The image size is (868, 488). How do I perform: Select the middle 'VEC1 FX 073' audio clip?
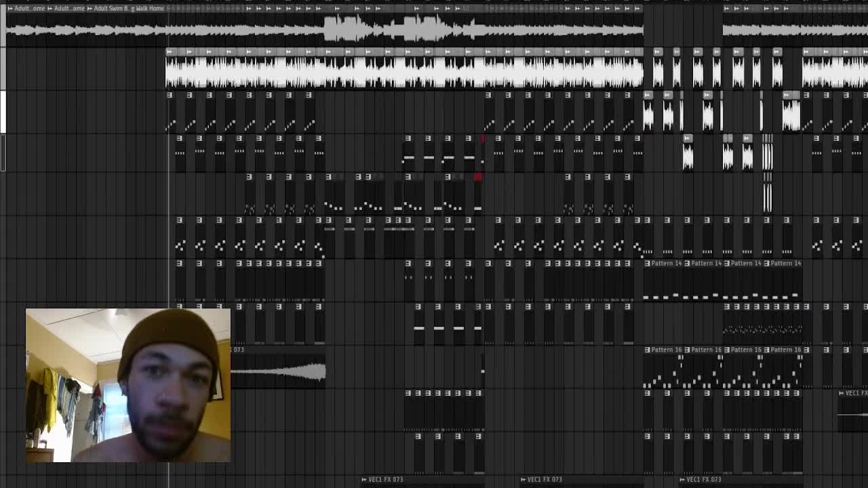click(580, 480)
